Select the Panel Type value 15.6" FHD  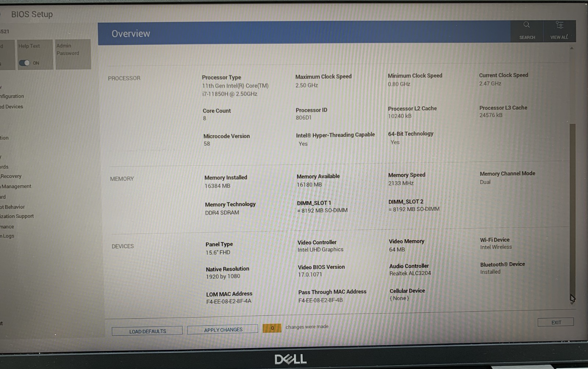(218, 252)
